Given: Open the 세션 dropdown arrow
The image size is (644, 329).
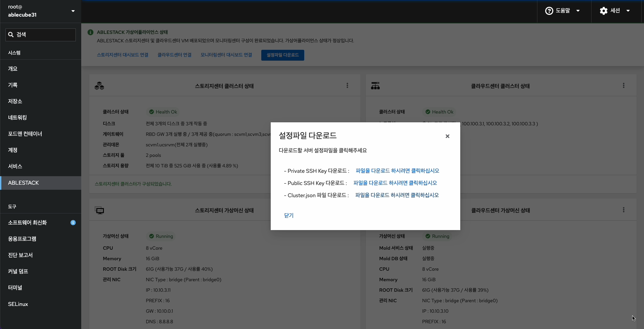Looking at the screenshot, I should 628,11.
